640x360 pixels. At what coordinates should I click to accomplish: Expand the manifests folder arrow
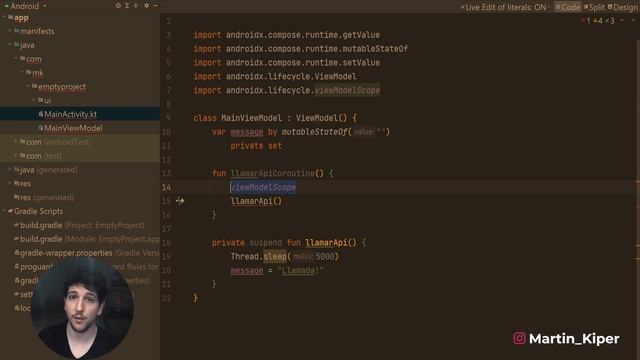click(x=10, y=31)
